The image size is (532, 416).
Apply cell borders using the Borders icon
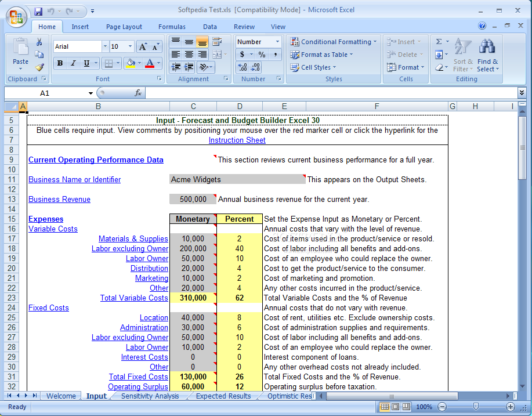tap(108, 63)
